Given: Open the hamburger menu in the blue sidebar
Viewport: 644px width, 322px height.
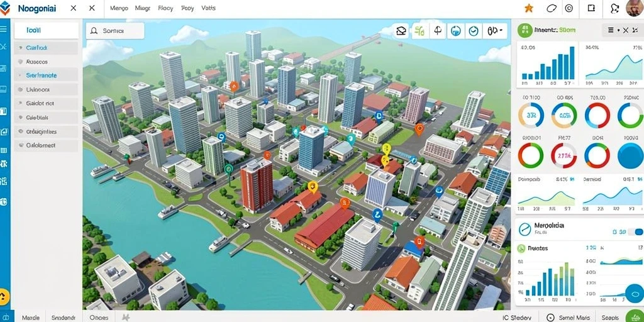Looking at the screenshot, I should point(4,29).
